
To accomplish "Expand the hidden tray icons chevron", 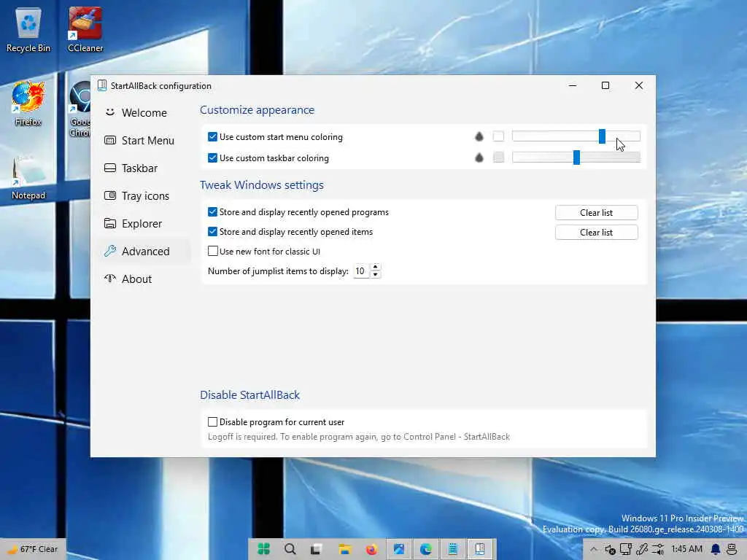I will tap(594, 549).
